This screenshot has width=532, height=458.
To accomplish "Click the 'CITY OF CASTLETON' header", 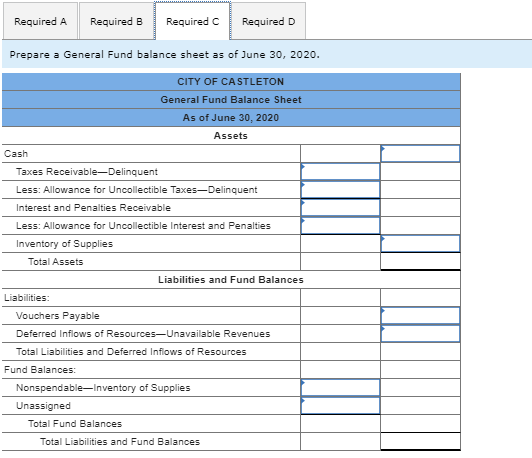I will [x=231, y=82].
